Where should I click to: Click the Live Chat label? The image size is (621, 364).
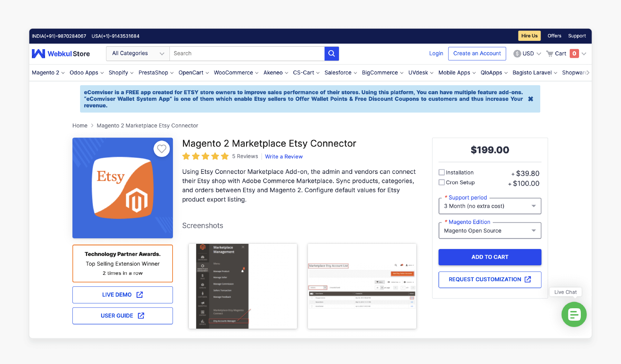pos(565,292)
